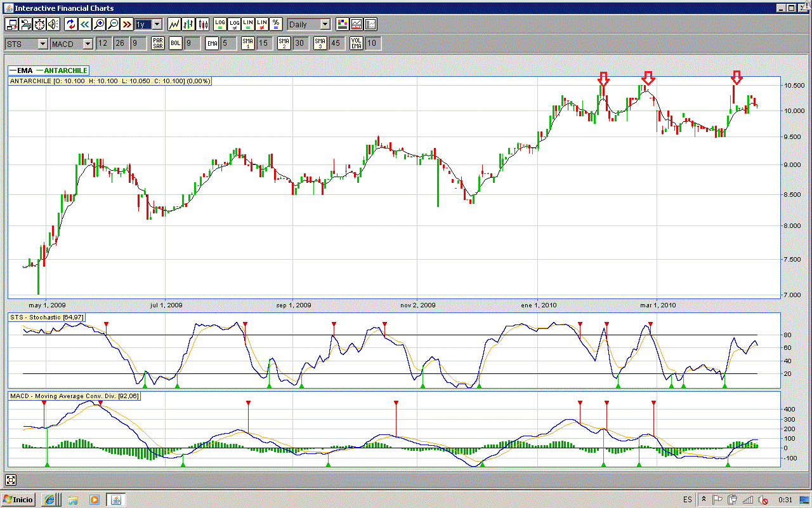Click the new chart window icon

click(11, 24)
